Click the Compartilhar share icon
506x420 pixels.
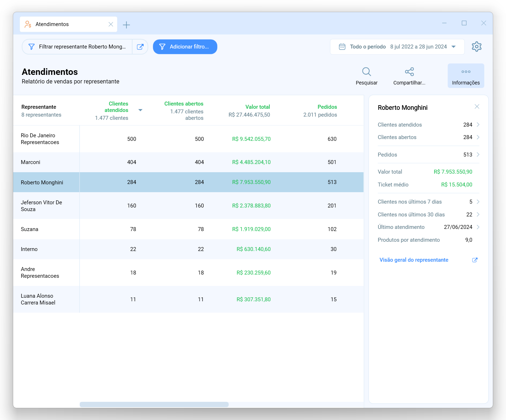[x=409, y=72]
